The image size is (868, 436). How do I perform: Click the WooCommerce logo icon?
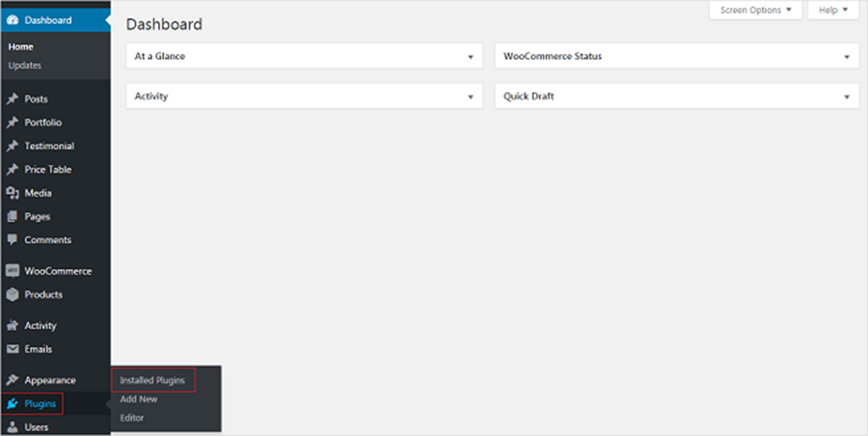13,271
